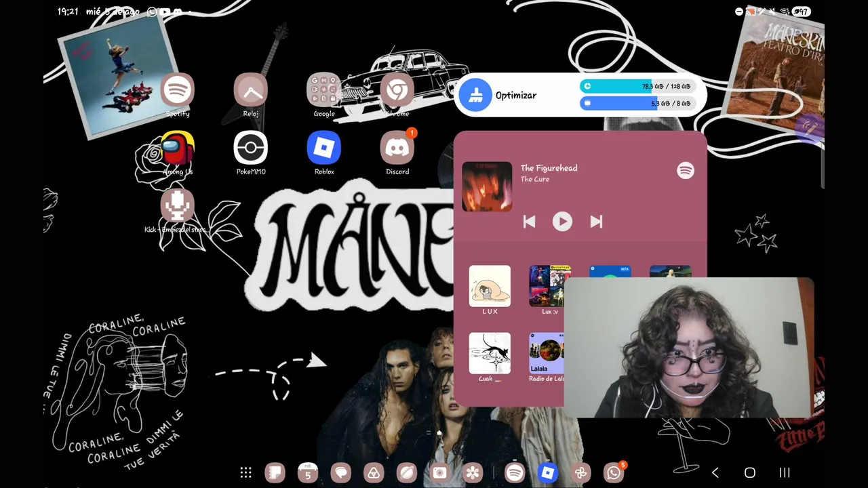Tap the webcam overlay window
This screenshot has width=868, height=488.
tap(688, 348)
